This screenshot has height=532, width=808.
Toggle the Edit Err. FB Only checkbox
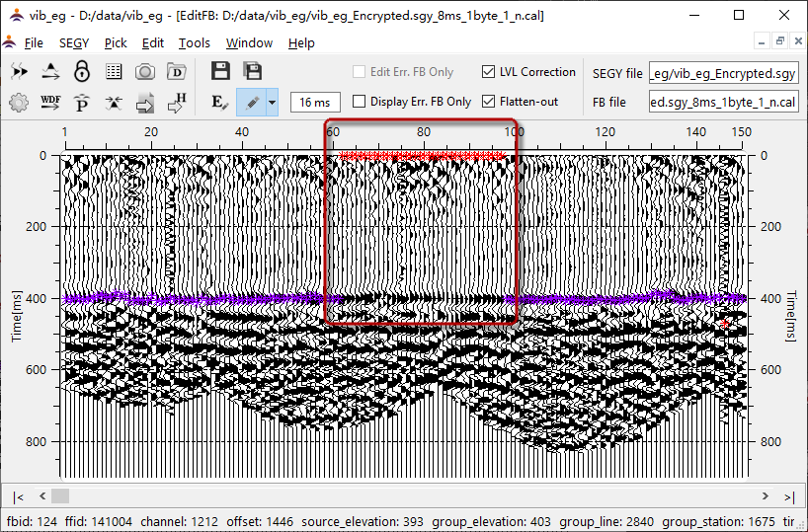tap(360, 72)
